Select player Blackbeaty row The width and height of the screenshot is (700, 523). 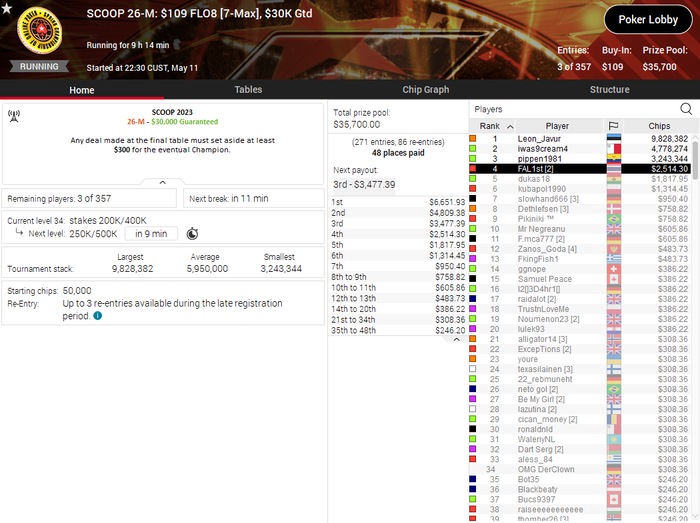579,489
